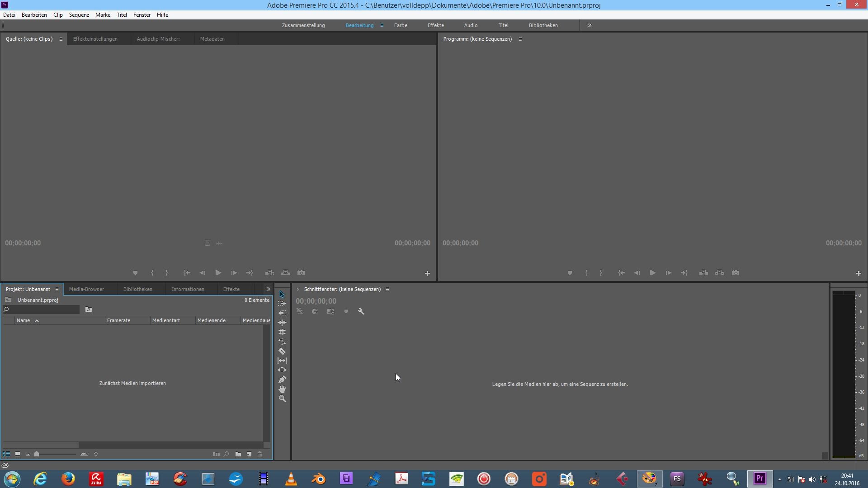Open Schnittfenster panel menu
The height and width of the screenshot is (488, 868).
pos(387,289)
